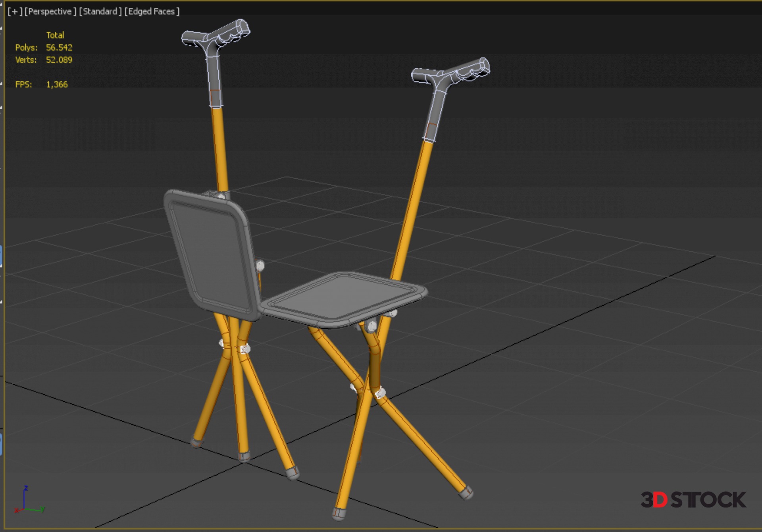Viewport: 762px width, 532px height.
Task: Select the rubber foot farthest right
Action: coord(466,493)
